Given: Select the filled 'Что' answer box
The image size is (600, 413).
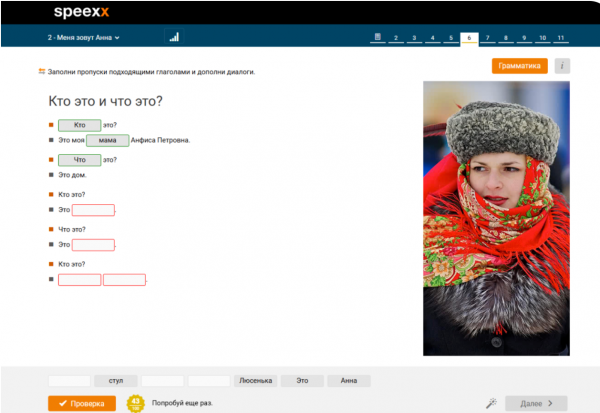Looking at the screenshot, I should [80, 160].
